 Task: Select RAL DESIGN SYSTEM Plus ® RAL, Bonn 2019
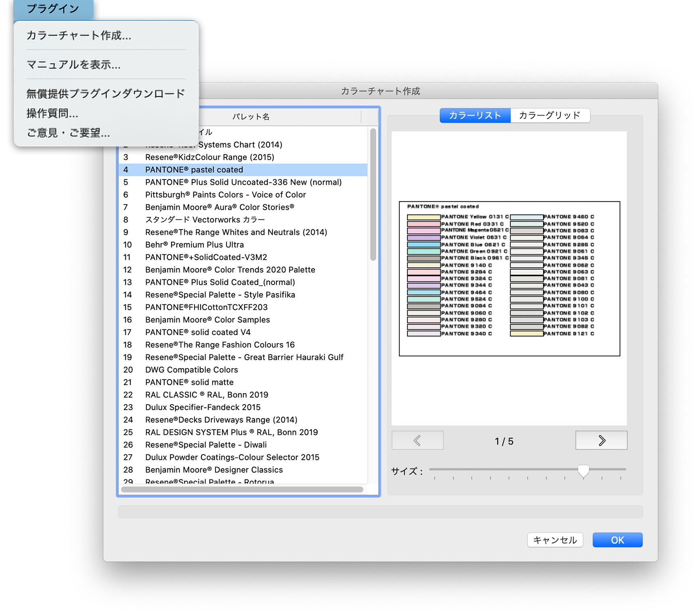coord(243,433)
